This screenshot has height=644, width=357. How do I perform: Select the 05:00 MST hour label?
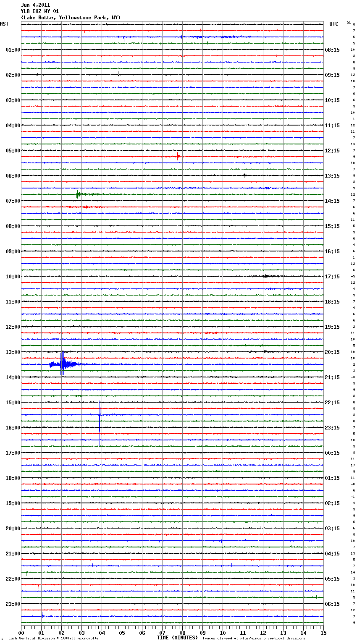(x=13, y=151)
